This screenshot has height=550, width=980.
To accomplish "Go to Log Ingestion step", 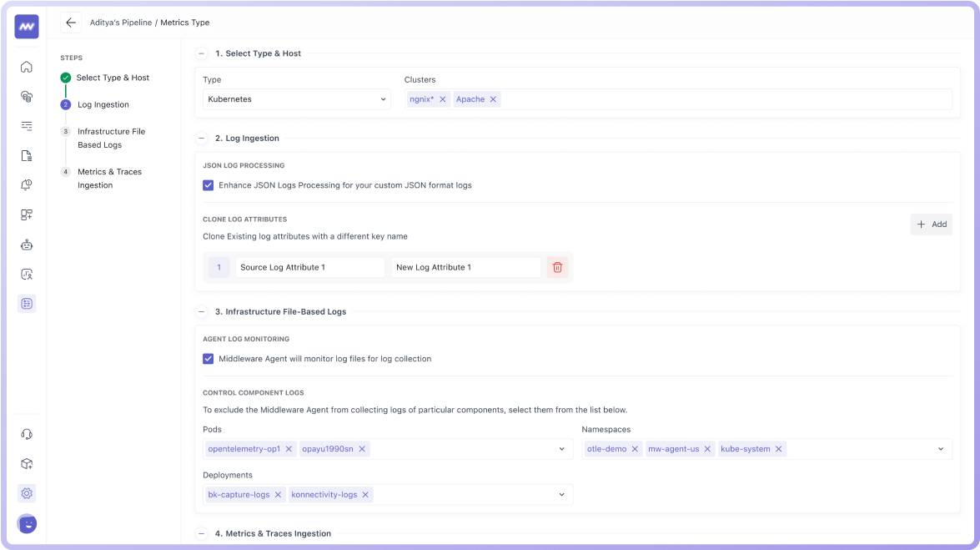I will tap(103, 105).
